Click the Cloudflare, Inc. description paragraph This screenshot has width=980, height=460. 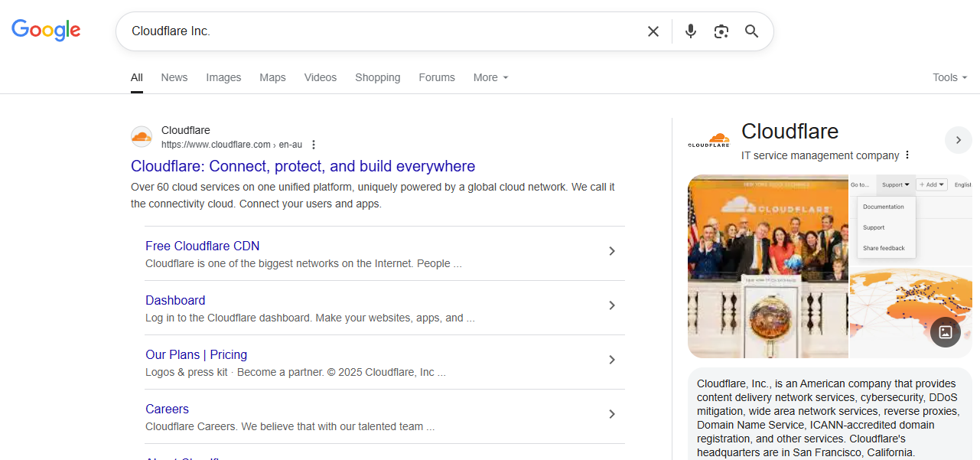(x=828, y=418)
